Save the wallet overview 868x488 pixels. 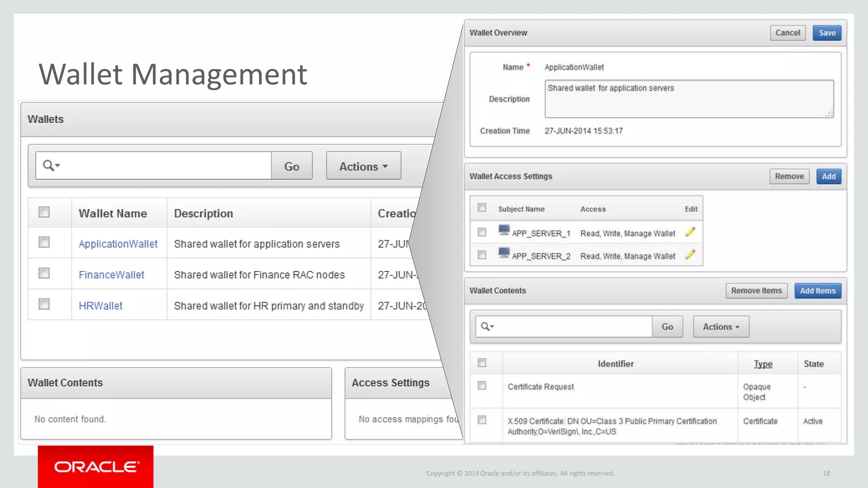point(826,33)
